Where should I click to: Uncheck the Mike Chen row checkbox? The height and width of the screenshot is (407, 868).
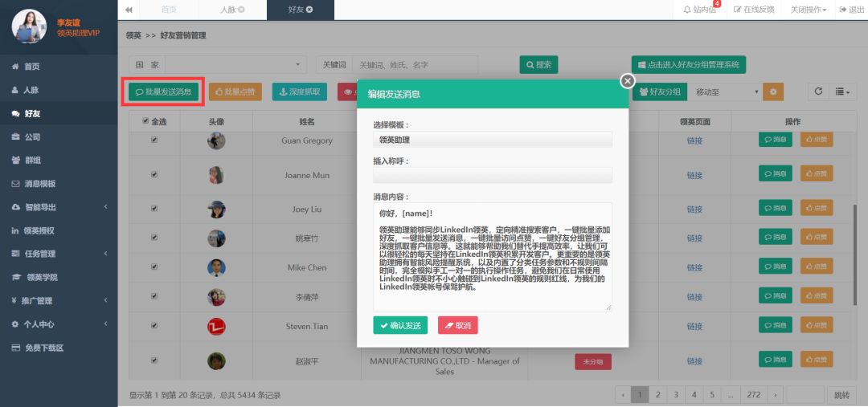(154, 267)
